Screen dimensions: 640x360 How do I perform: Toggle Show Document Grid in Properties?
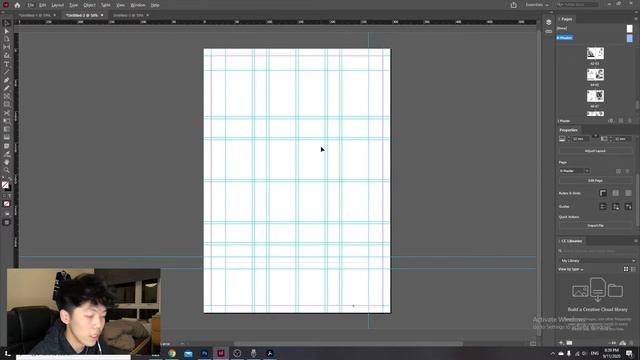pyautogui.click(x=628, y=193)
